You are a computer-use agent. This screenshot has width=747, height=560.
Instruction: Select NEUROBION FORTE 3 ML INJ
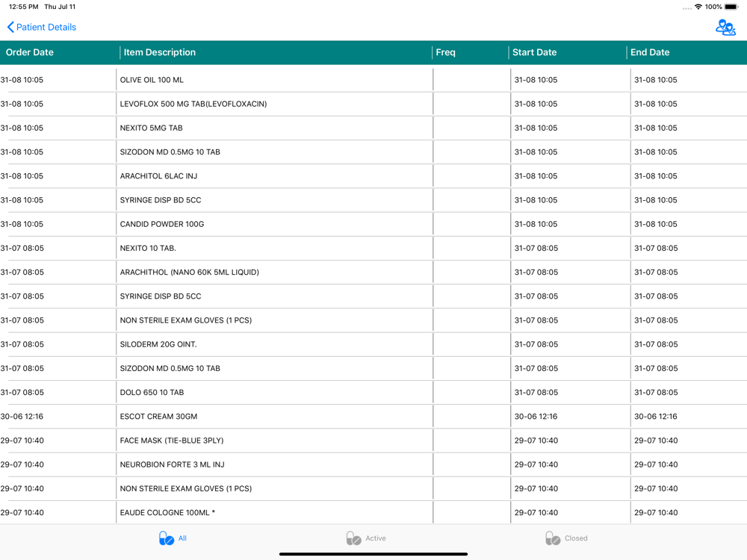172,464
